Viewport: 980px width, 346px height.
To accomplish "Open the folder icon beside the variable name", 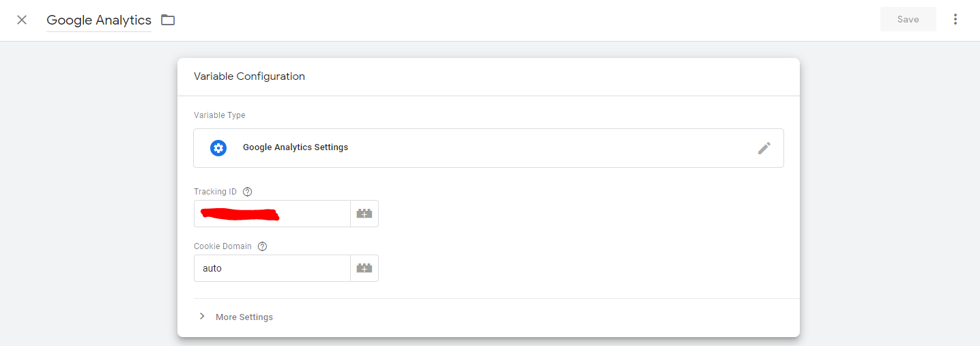I will (168, 20).
